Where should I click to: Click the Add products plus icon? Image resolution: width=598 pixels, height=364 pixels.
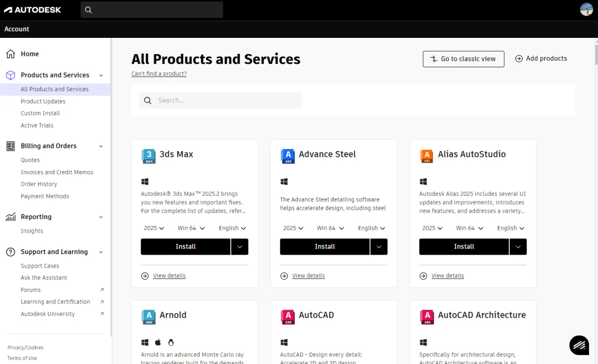coord(519,58)
